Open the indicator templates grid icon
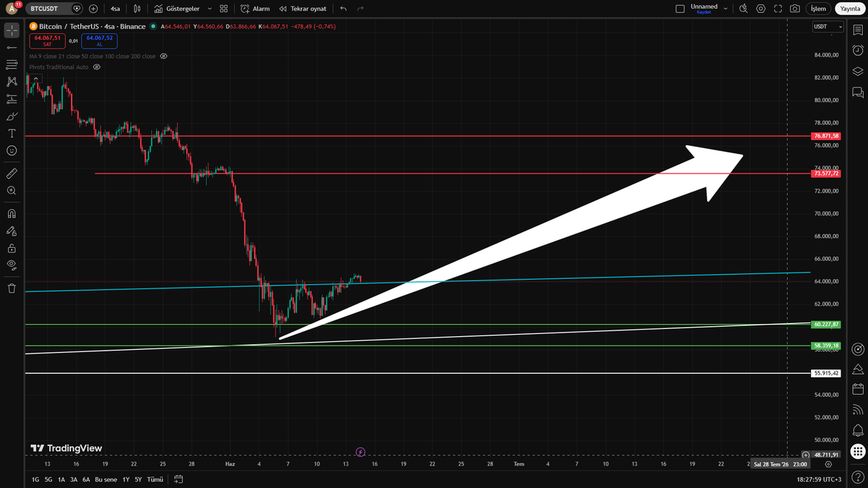 pos(224,9)
